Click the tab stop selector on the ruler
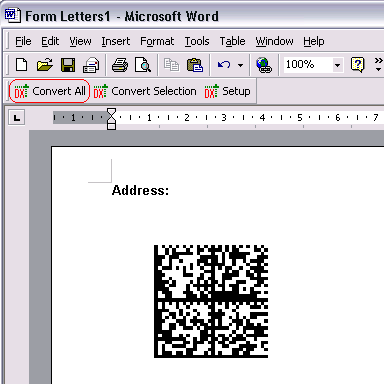 17,118
